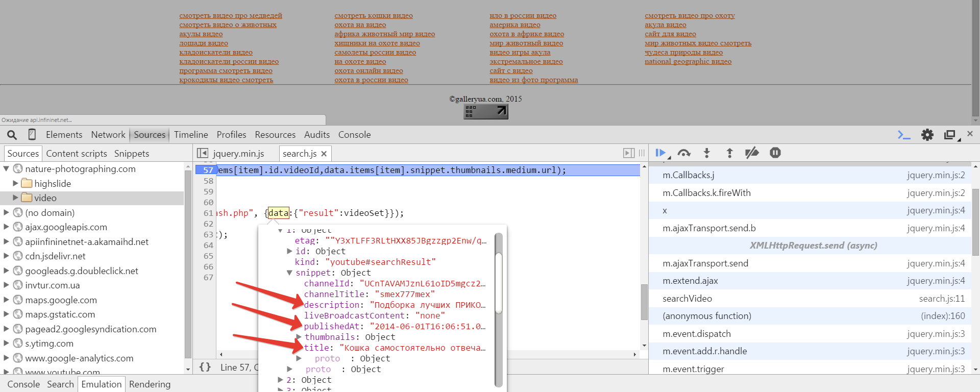The height and width of the screenshot is (392, 980).
Task: Open link смотреть видео про медведей
Action: 231,16
